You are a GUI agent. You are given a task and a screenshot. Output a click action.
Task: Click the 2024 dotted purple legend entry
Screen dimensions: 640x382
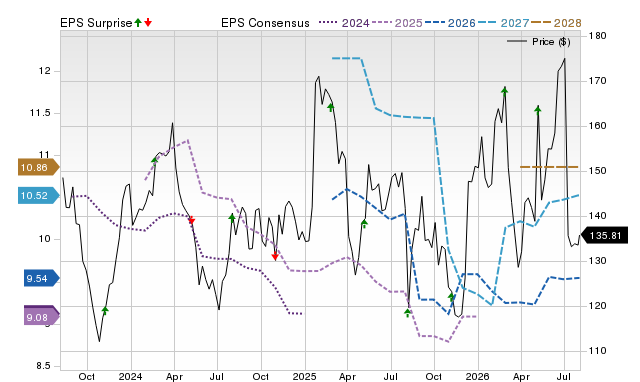(344, 23)
